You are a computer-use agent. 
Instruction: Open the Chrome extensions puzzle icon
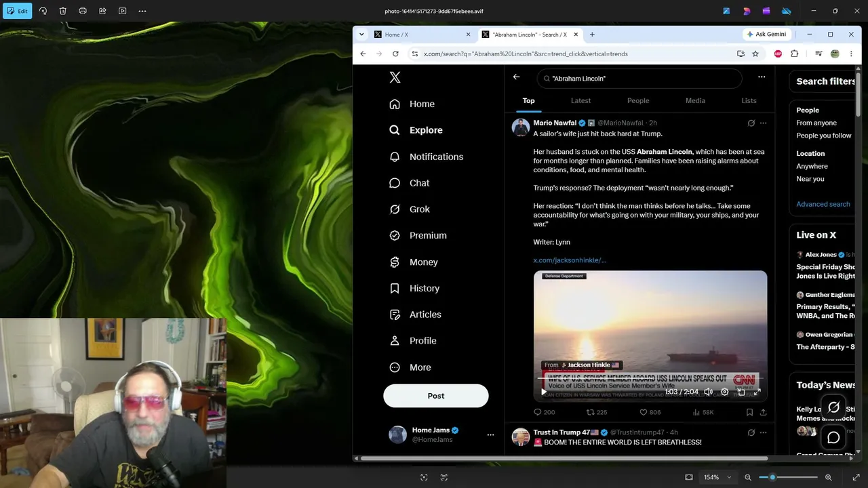[795, 54]
